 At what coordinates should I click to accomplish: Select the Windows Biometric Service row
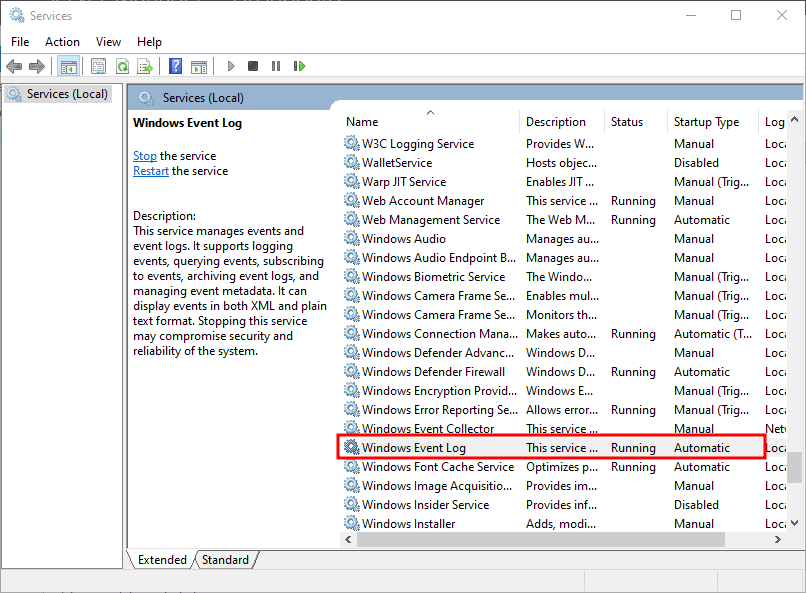563,276
